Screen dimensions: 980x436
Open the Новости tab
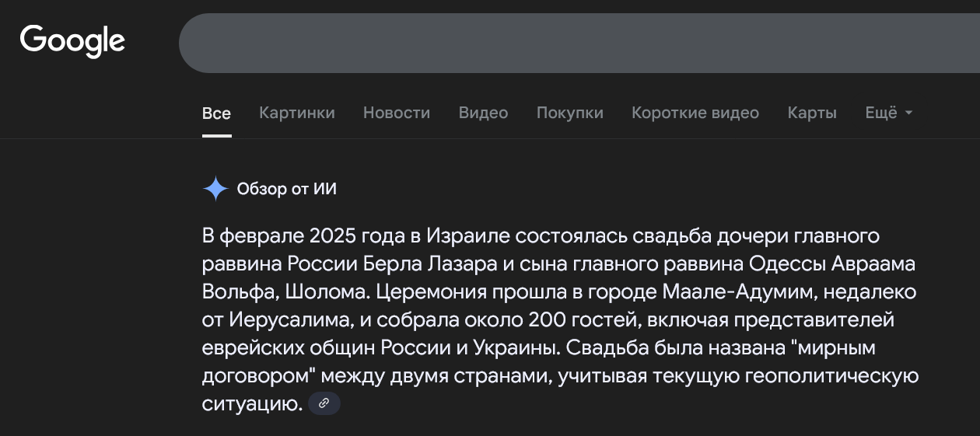tap(397, 113)
